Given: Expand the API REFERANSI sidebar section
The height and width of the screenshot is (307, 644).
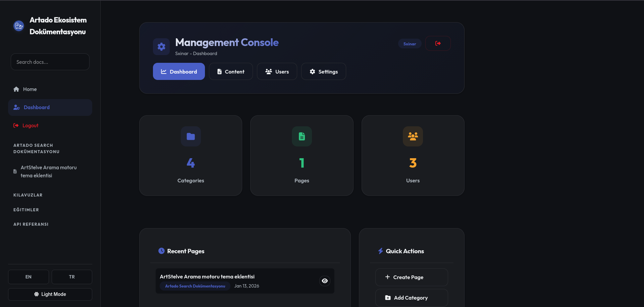Looking at the screenshot, I should coord(31,224).
